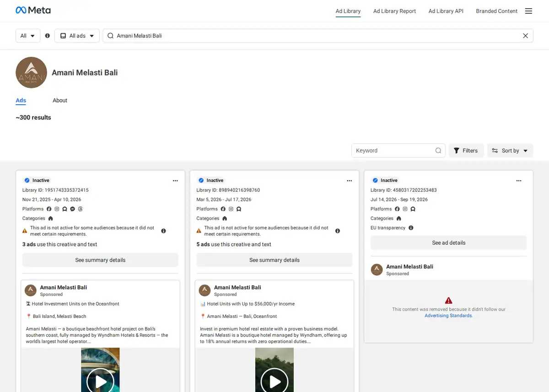Click the keyword search magnifier icon
This screenshot has width=549, height=392.
pos(438,150)
